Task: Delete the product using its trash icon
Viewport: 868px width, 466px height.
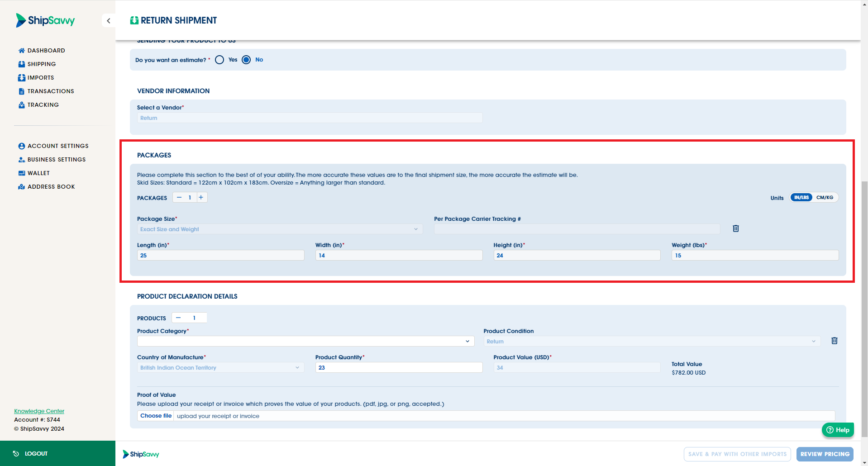Action: (835, 341)
